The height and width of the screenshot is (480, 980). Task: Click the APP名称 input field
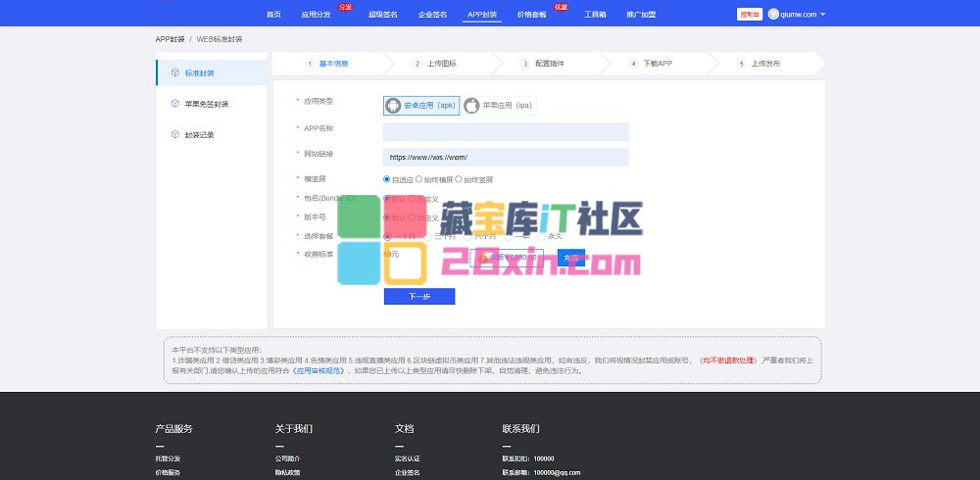point(506,131)
